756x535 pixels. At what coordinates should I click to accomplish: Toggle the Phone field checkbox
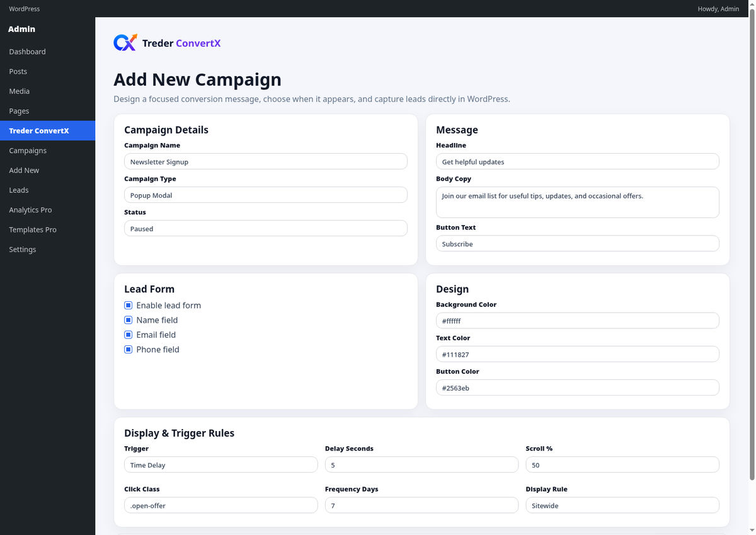coord(129,349)
